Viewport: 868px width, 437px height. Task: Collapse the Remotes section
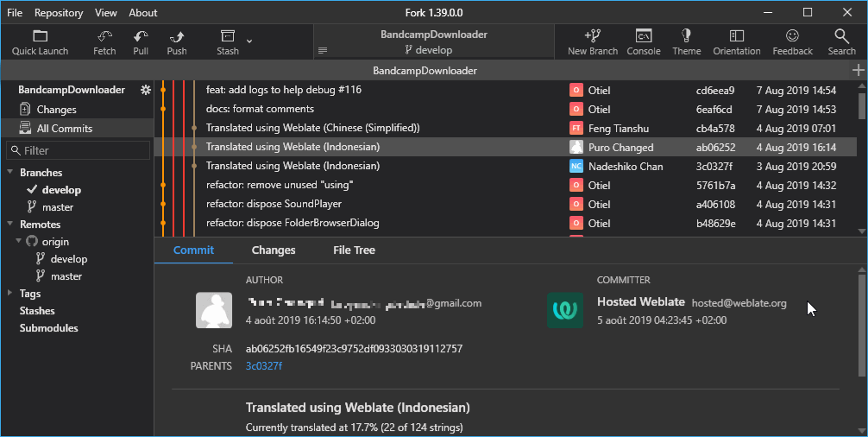pyautogui.click(x=10, y=225)
